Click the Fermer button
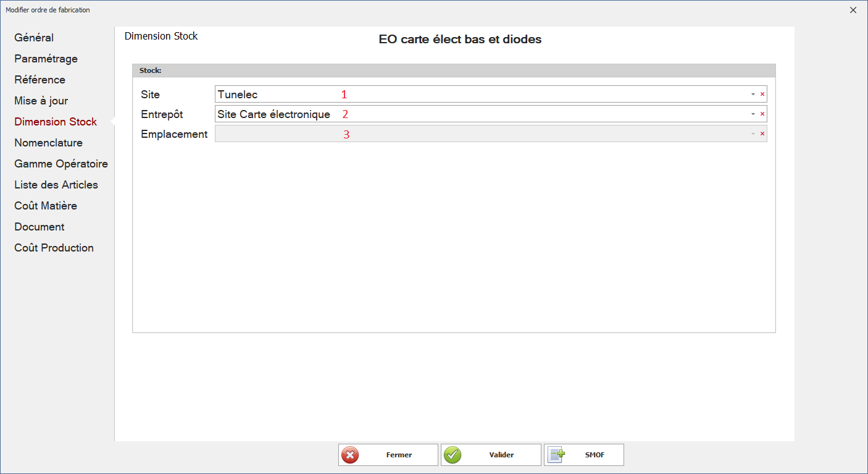The image size is (868, 474). [388, 455]
